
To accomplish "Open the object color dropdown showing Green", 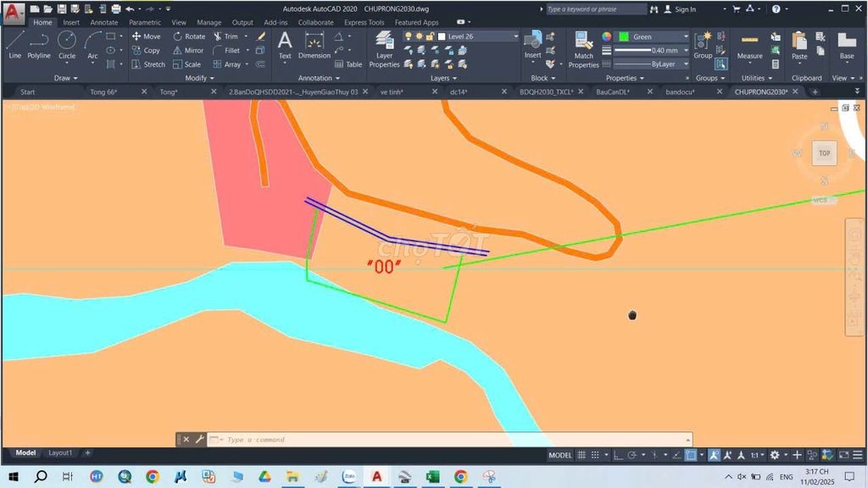I will [x=653, y=36].
